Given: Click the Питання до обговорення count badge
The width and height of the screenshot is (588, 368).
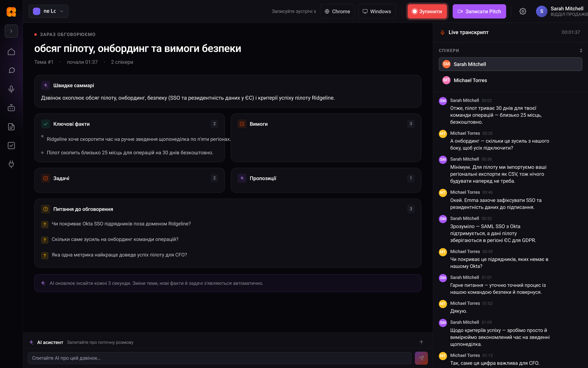Looking at the screenshot, I should tap(411, 209).
